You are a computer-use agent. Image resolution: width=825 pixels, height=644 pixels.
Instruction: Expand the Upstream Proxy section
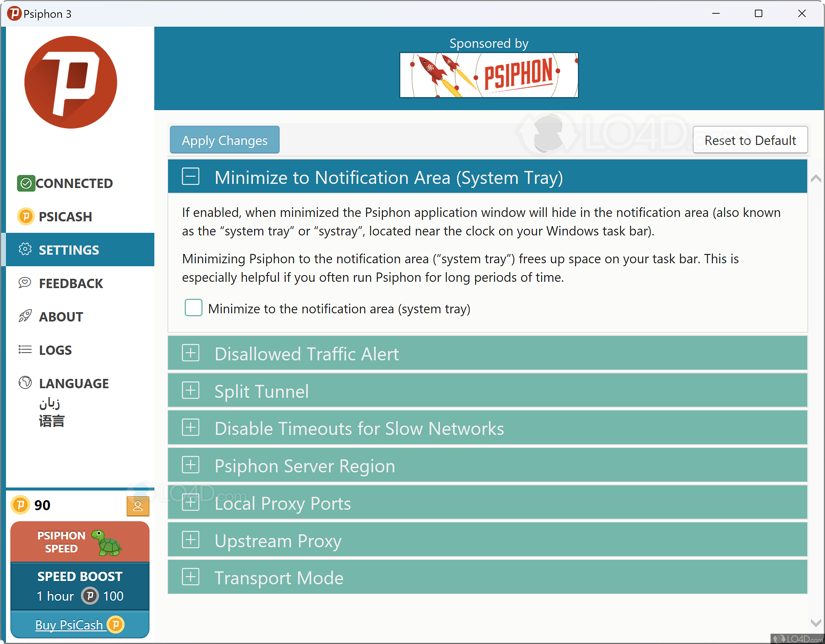190,540
